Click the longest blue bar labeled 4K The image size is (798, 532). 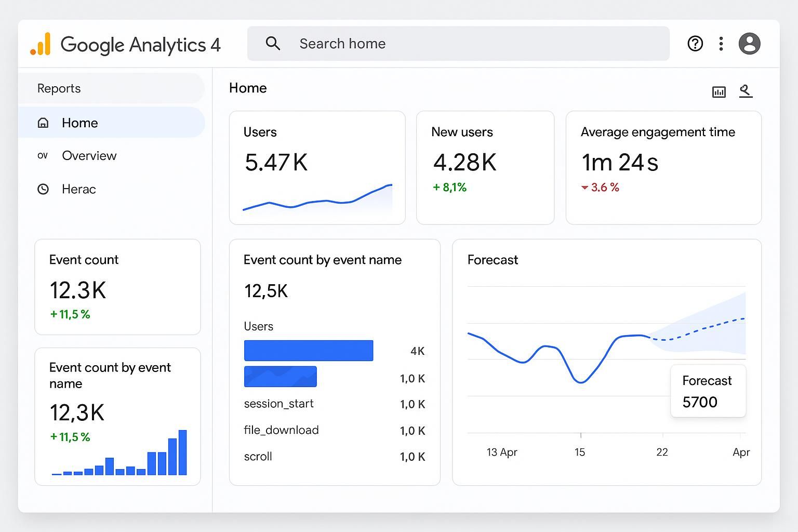(309, 351)
